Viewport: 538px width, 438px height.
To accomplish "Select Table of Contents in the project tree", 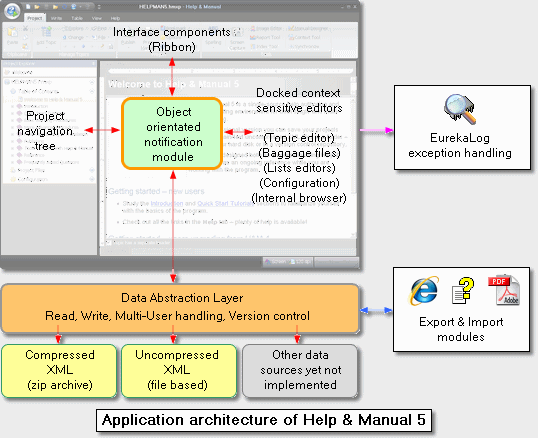I will (x=35, y=91).
